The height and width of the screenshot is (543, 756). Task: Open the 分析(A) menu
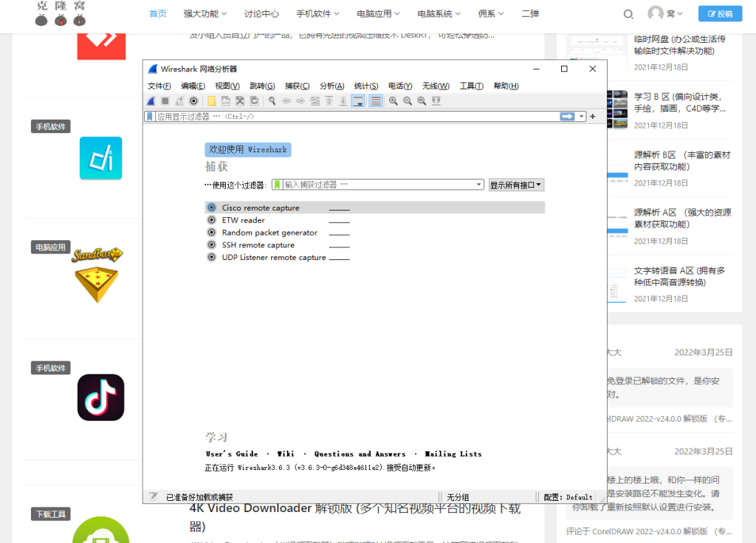tap(331, 86)
